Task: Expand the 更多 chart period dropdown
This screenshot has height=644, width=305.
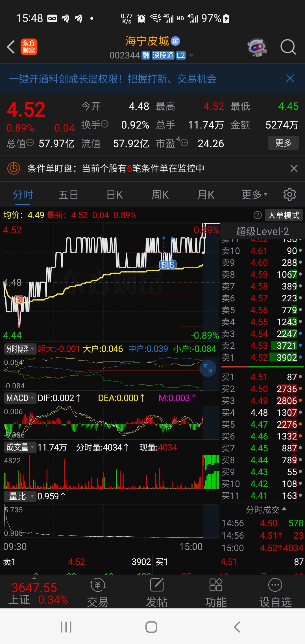Action: click(x=254, y=195)
